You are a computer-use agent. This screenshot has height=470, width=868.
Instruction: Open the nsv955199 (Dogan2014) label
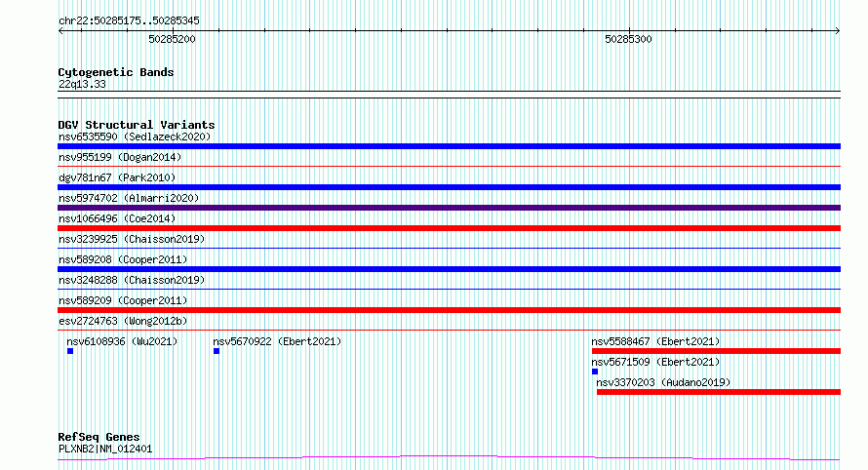click(x=120, y=157)
